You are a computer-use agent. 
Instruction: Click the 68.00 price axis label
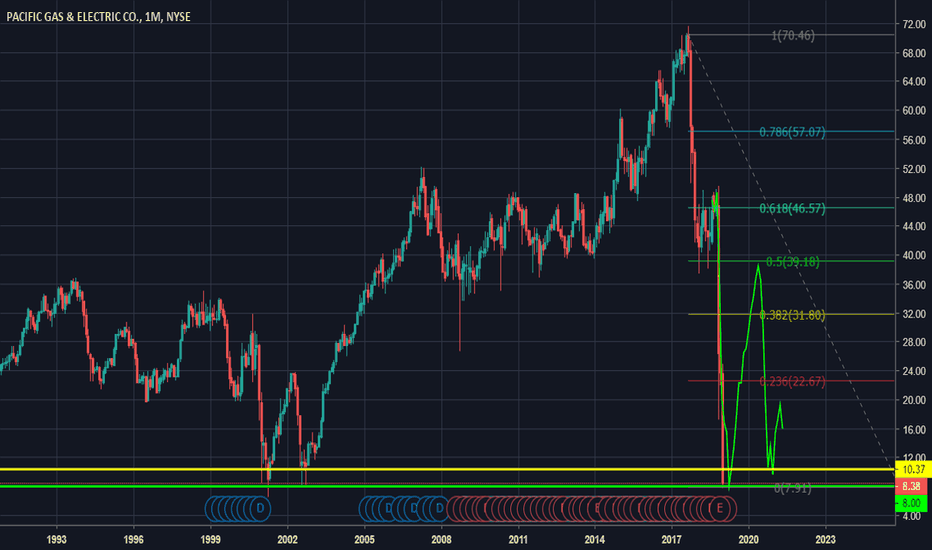[914, 54]
